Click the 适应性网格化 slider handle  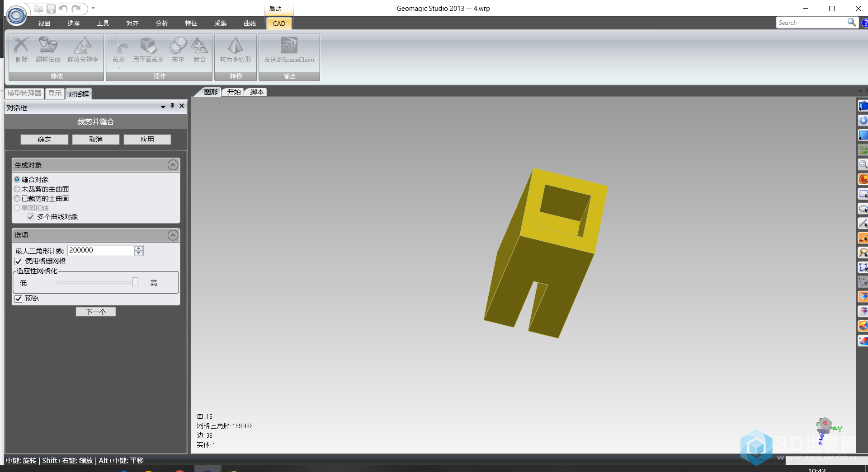pos(135,282)
